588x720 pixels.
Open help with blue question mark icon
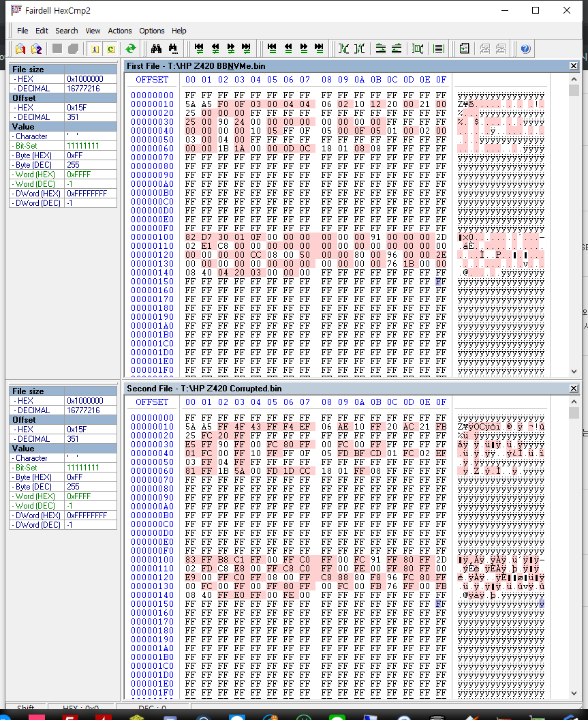(x=525, y=48)
